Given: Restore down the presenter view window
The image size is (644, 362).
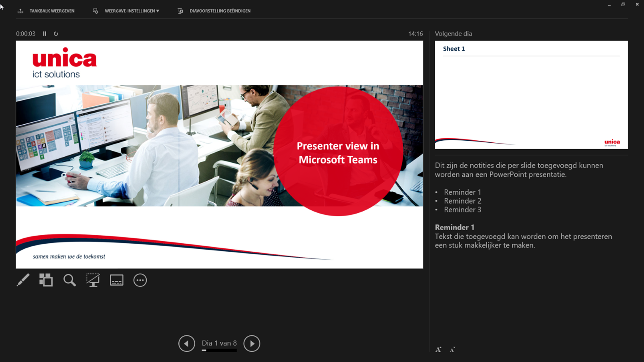Looking at the screenshot, I should [623, 5].
